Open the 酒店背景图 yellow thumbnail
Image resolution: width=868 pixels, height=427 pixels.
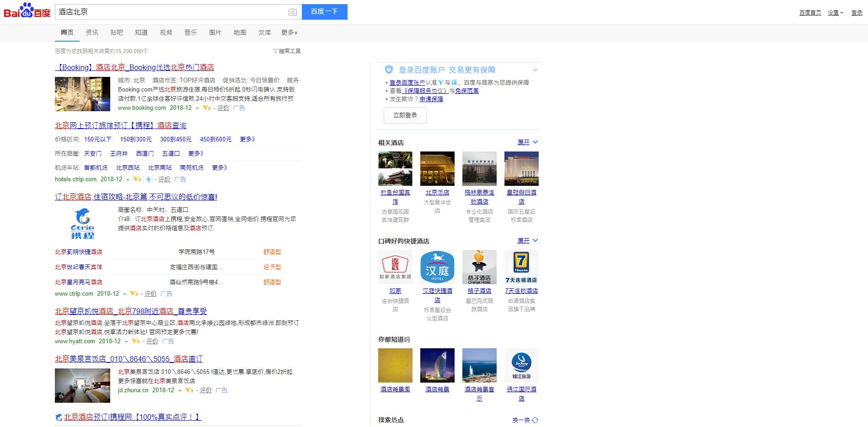(395, 365)
